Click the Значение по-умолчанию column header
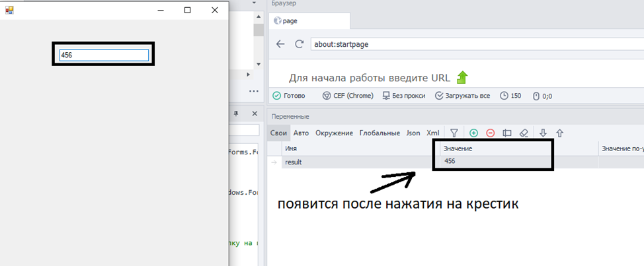 coord(622,149)
